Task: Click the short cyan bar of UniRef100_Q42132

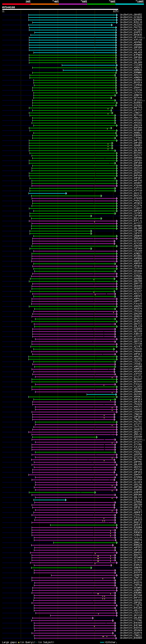Action: [48, 193]
